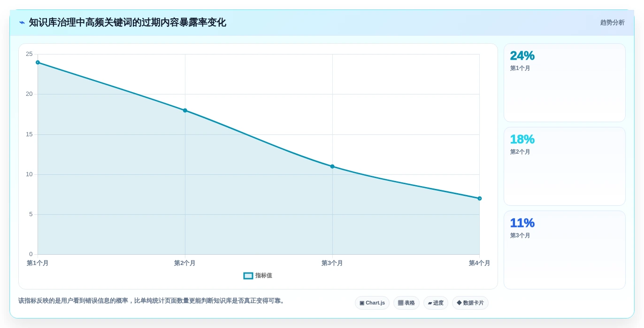Image resolution: width=644 pixels, height=328 pixels.
Task: Click the 第2个月 data point on chart
Action: coord(185,110)
